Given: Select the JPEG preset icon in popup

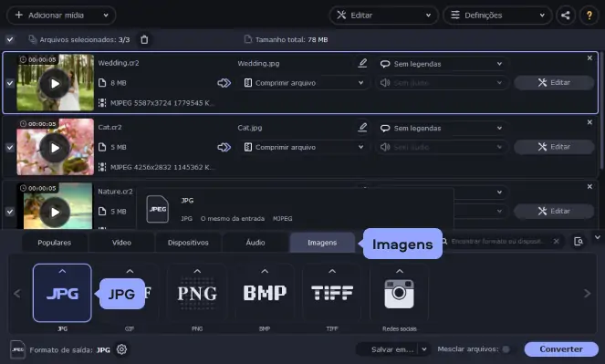Looking at the screenshot, I should 158,209.
